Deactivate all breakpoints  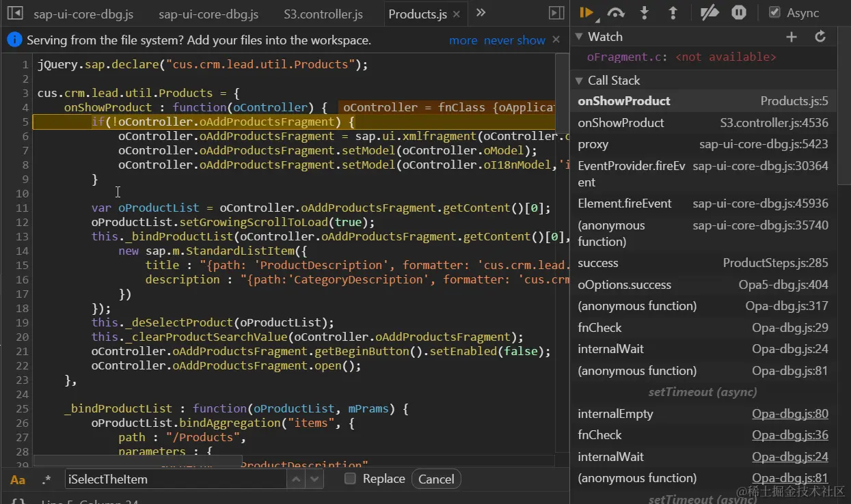[x=710, y=12]
